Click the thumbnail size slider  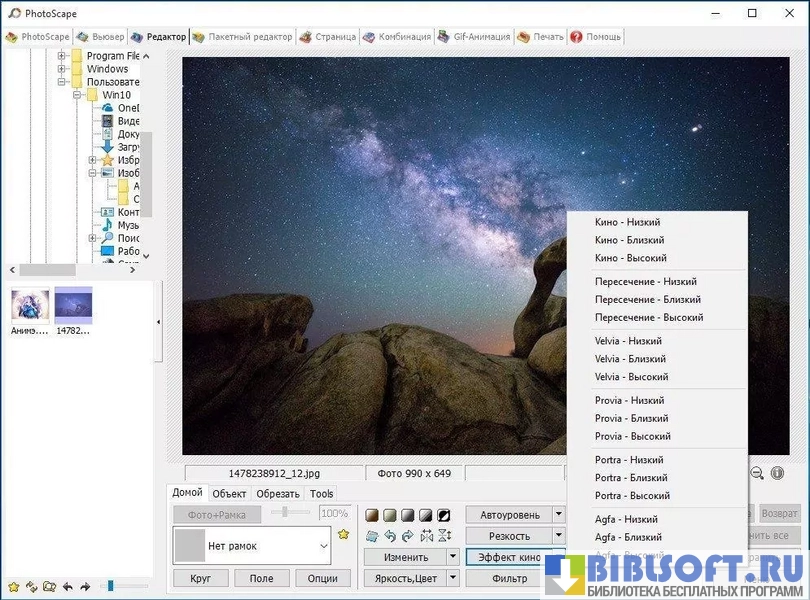111,586
